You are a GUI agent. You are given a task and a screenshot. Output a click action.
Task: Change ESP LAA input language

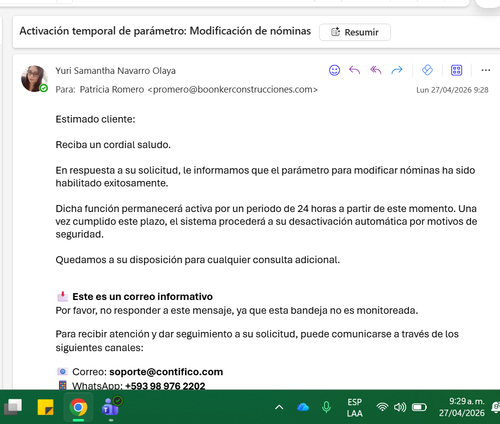pos(354,407)
